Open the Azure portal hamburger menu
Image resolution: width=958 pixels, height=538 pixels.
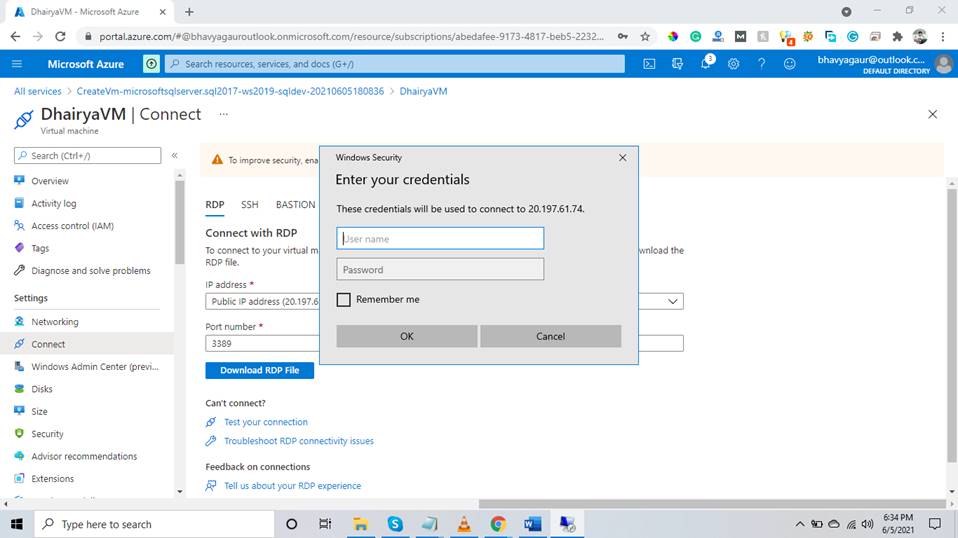pos(17,64)
